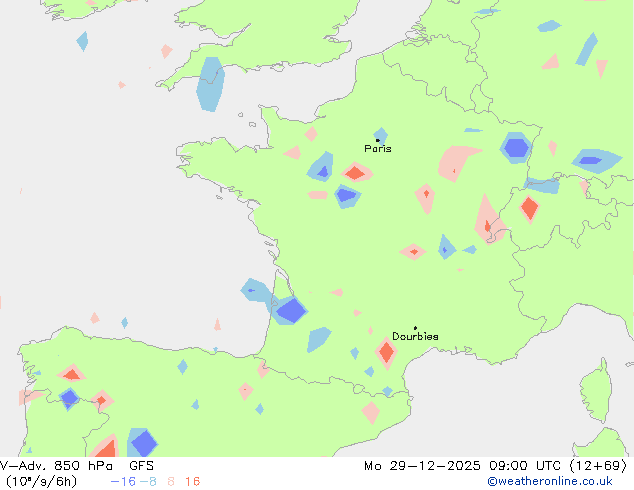
Task: Click the 16 legend value
Action: tap(192, 482)
